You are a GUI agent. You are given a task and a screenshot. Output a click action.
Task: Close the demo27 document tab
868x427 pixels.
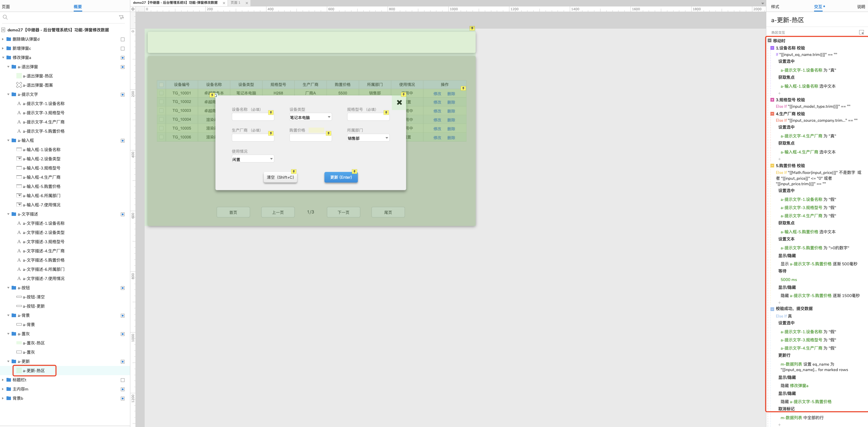coord(224,3)
